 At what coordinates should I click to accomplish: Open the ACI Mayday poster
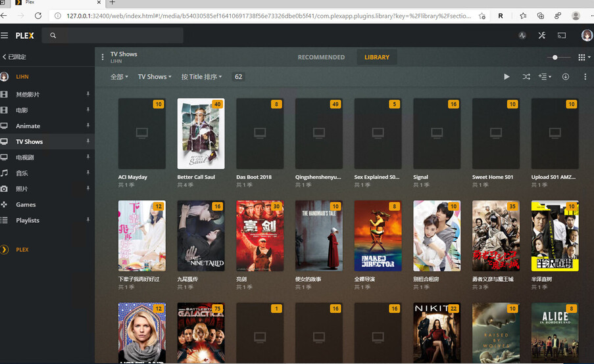click(141, 133)
